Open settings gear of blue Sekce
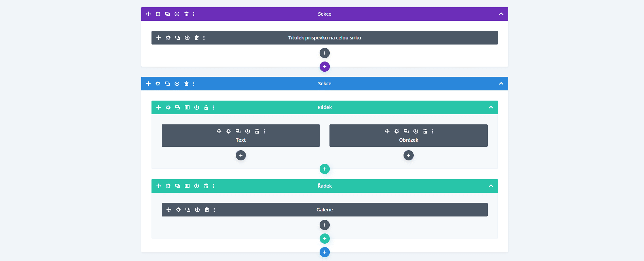Screen dimensions: 644x261 pyautogui.click(x=158, y=84)
